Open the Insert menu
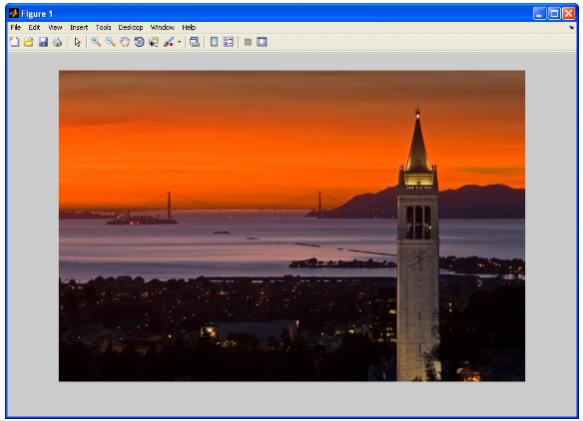This screenshot has width=583, height=421. pos(79,28)
